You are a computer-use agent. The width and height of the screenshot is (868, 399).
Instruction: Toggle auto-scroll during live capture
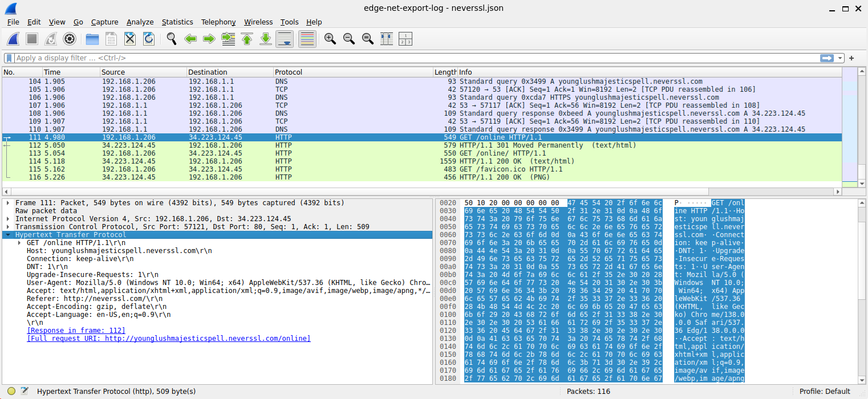click(285, 39)
